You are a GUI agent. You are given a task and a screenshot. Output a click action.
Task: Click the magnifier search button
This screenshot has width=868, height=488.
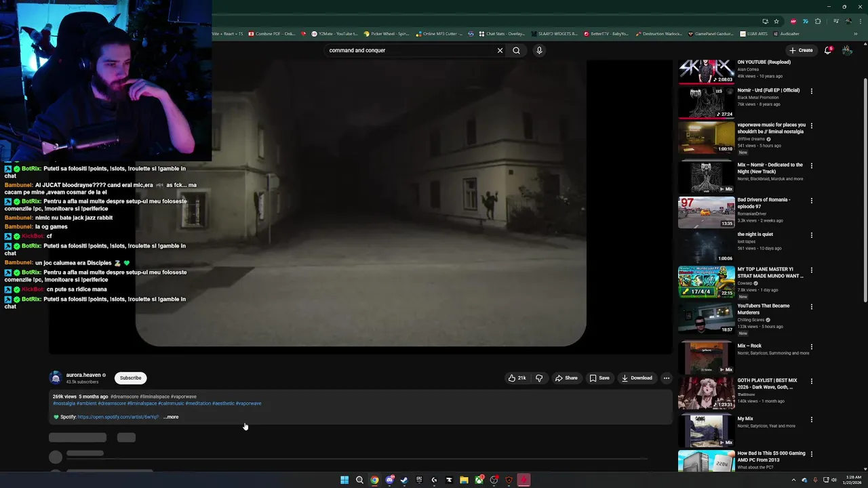tap(516, 50)
